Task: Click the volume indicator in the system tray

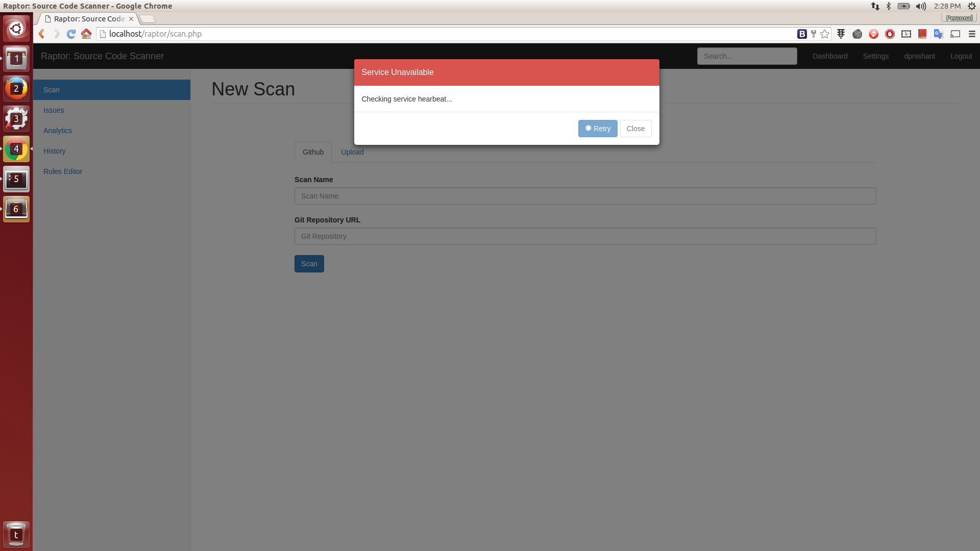Action: click(920, 6)
